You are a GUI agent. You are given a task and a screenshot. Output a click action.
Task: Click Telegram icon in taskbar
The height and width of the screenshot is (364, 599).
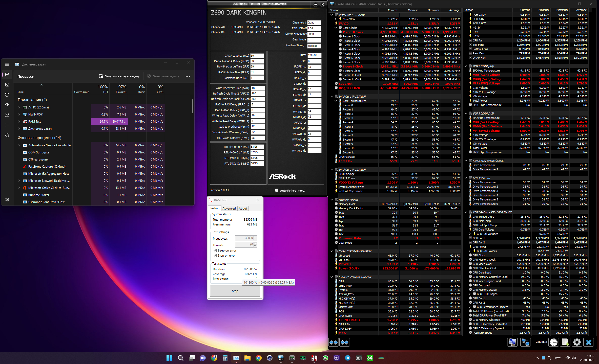pyautogui.click(x=348, y=358)
